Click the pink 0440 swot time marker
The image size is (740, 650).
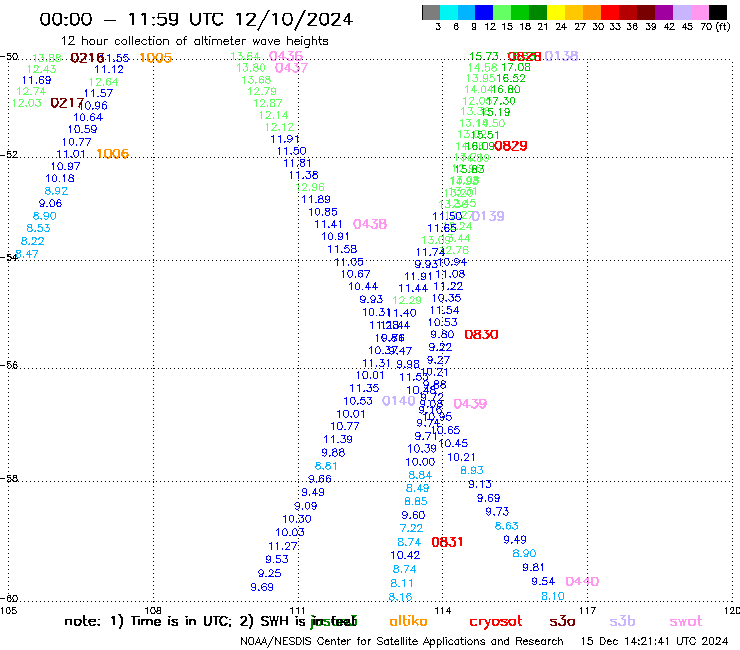click(x=582, y=581)
